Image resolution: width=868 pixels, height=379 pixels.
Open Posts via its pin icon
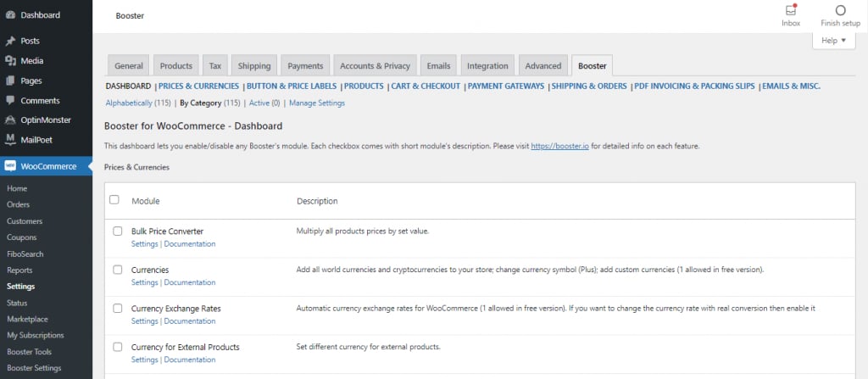click(x=10, y=41)
